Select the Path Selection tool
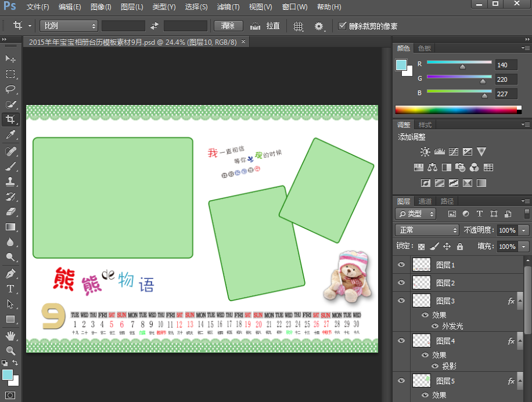Viewport: 532px width, 402px height. pos(10,304)
